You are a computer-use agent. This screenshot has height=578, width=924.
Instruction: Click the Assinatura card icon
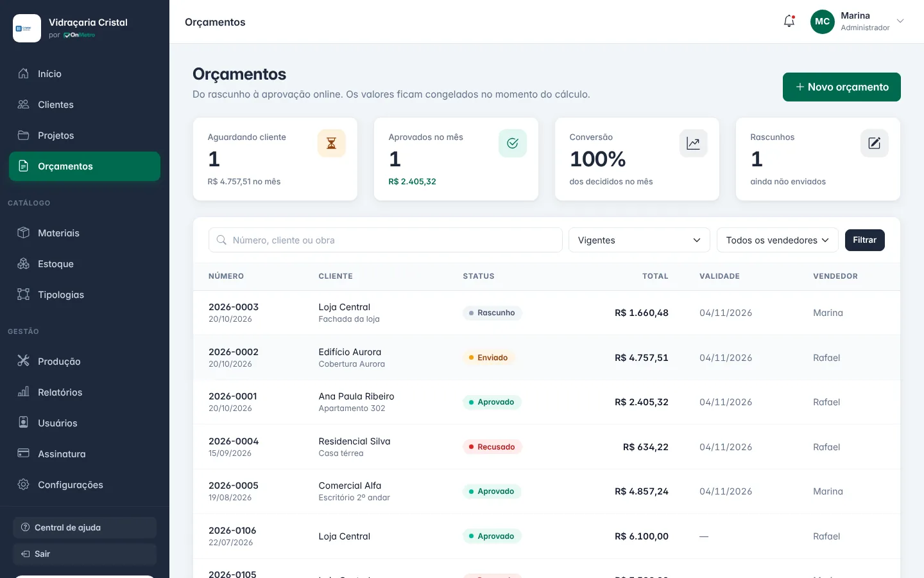click(x=24, y=454)
